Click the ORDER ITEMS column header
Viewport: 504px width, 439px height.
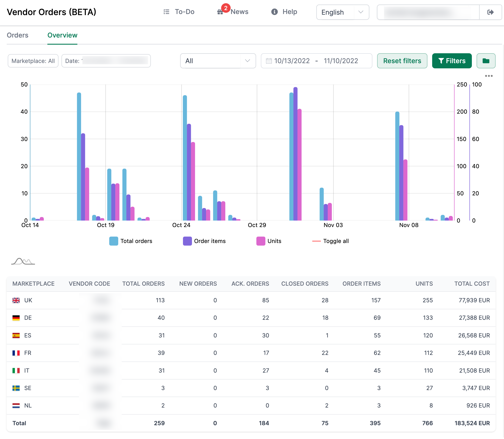[361, 284]
